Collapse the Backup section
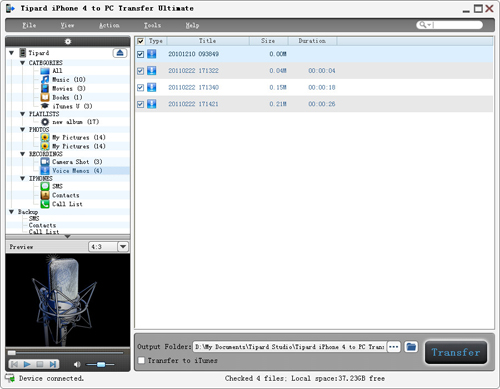Viewport: 500px width, 389px height. click(x=12, y=212)
